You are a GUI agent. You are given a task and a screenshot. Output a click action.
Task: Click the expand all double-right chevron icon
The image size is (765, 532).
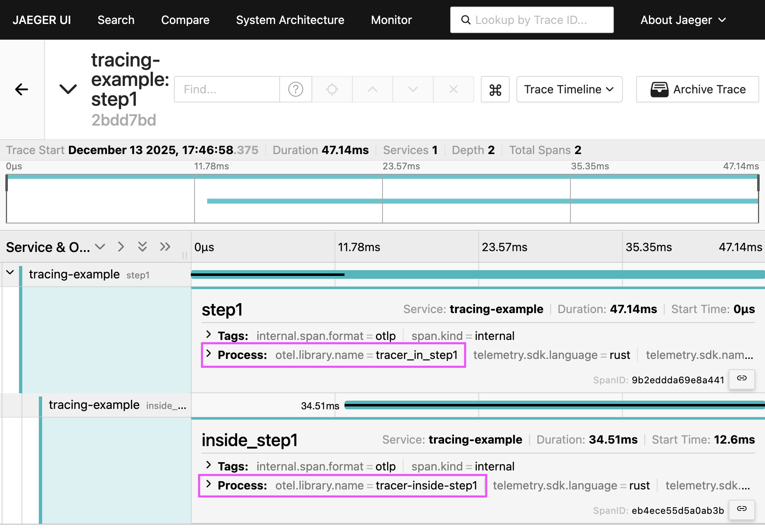(165, 247)
